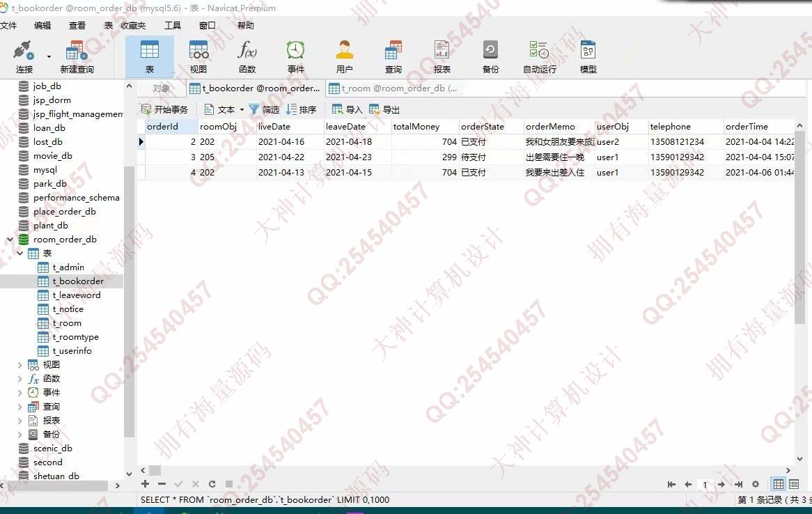Switch to form view

[793, 485]
